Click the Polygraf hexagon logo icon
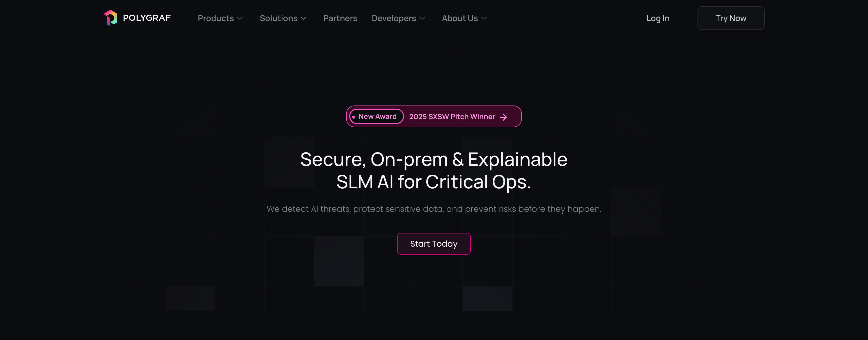 (x=111, y=18)
